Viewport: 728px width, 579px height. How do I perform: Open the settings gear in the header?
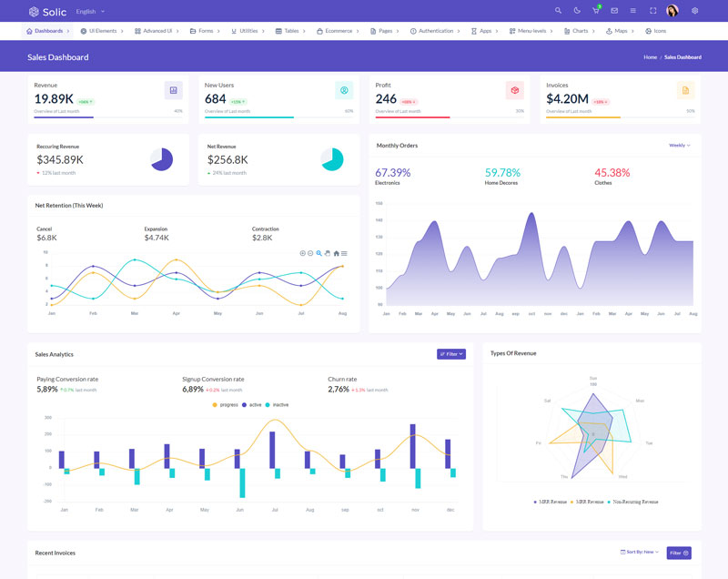(695, 11)
